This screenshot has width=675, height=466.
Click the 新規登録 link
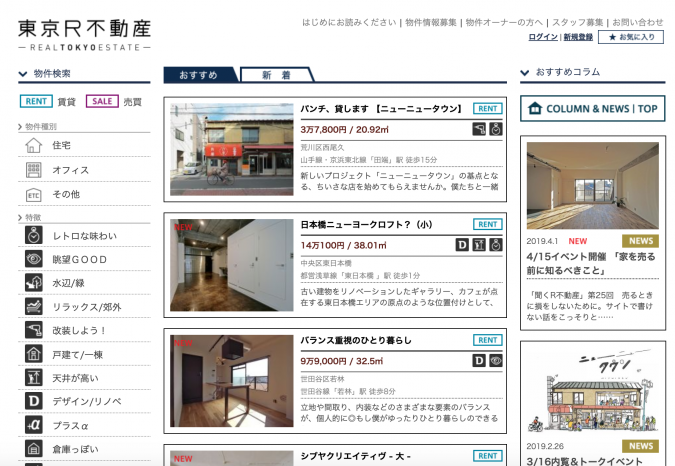tap(578, 37)
